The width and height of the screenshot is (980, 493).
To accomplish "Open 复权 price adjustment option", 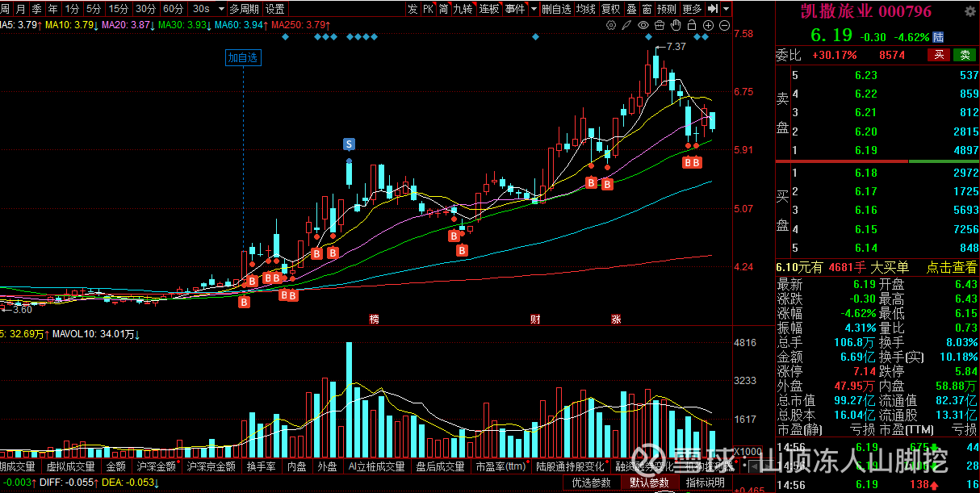I will 611,9.
